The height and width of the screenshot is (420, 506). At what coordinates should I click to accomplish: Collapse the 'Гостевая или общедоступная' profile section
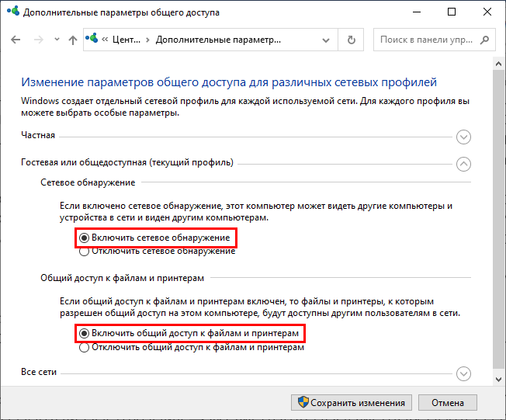tap(463, 164)
